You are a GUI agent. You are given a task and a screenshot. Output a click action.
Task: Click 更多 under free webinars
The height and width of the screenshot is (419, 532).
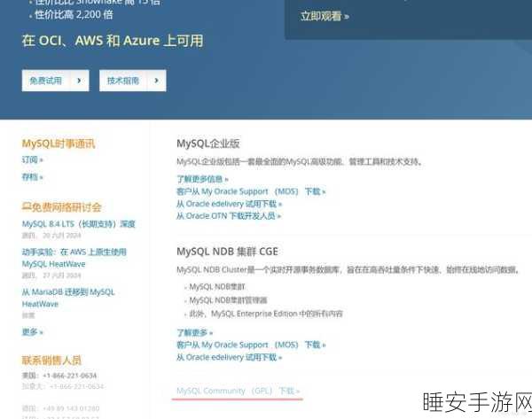(x=32, y=332)
